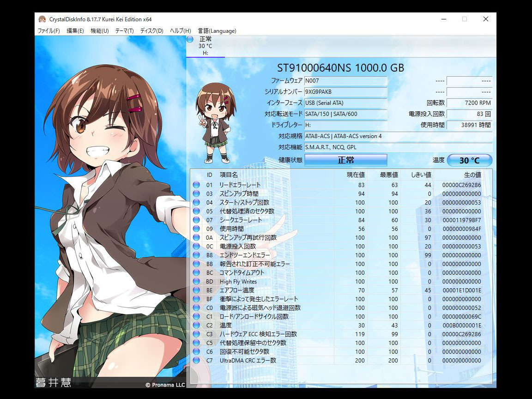Click raw value 00000C269286 in row 01
This screenshot has width=532, height=399.
461,185
